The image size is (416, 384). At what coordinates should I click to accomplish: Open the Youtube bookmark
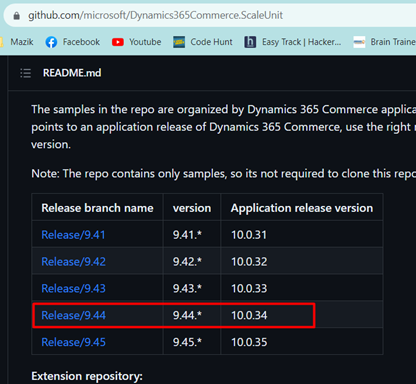(x=136, y=42)
